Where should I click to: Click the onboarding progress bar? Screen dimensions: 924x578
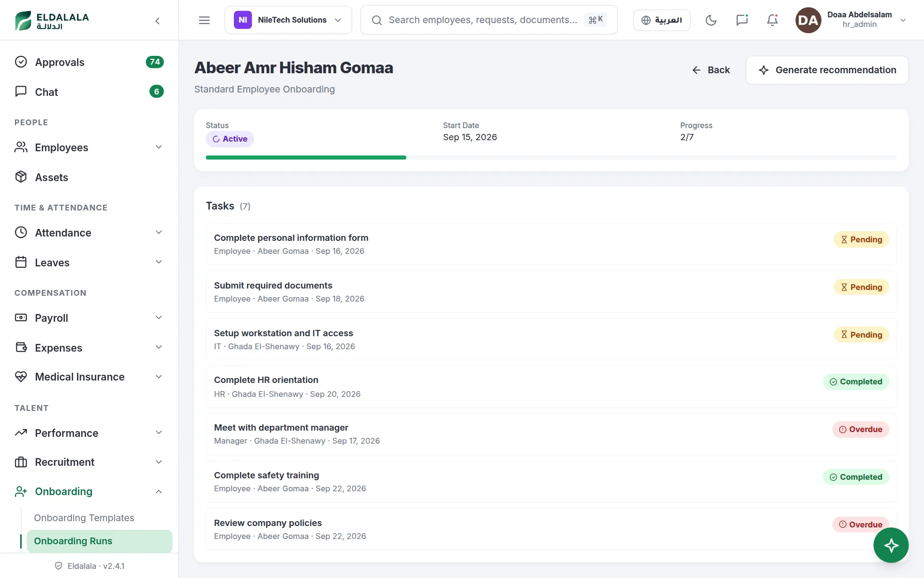pyautogui.click(x=551, y=158)
